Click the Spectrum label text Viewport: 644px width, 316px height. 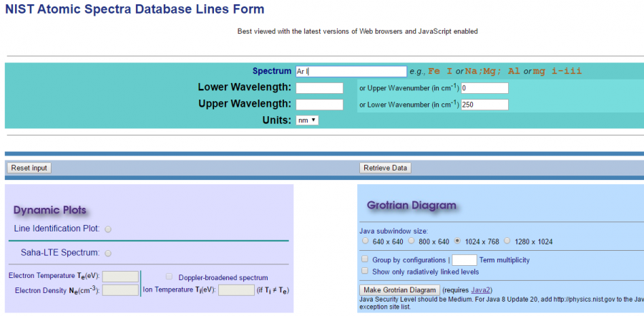tap(272, 71)
